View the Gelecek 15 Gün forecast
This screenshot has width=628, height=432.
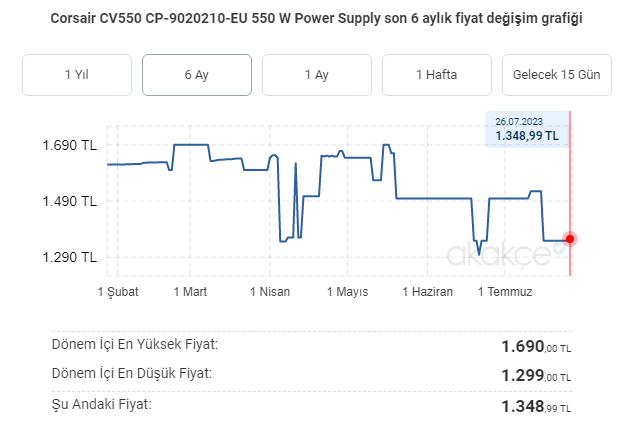pos(556,75)
